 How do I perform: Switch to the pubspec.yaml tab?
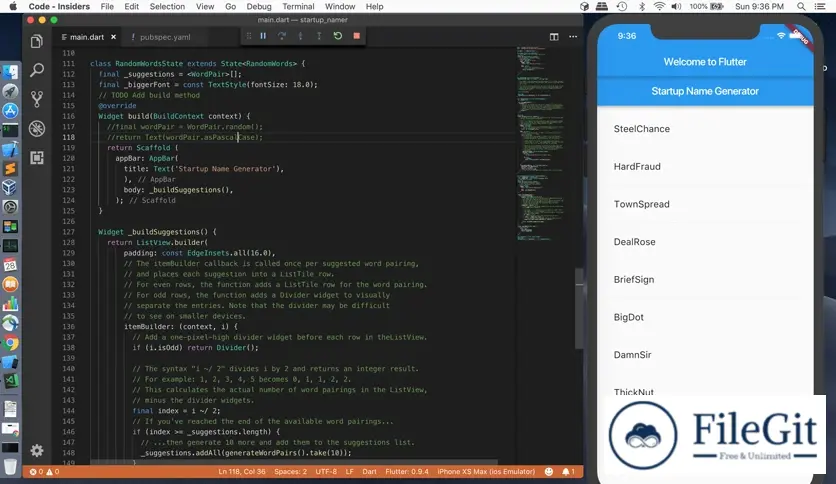tap(165, 37)
